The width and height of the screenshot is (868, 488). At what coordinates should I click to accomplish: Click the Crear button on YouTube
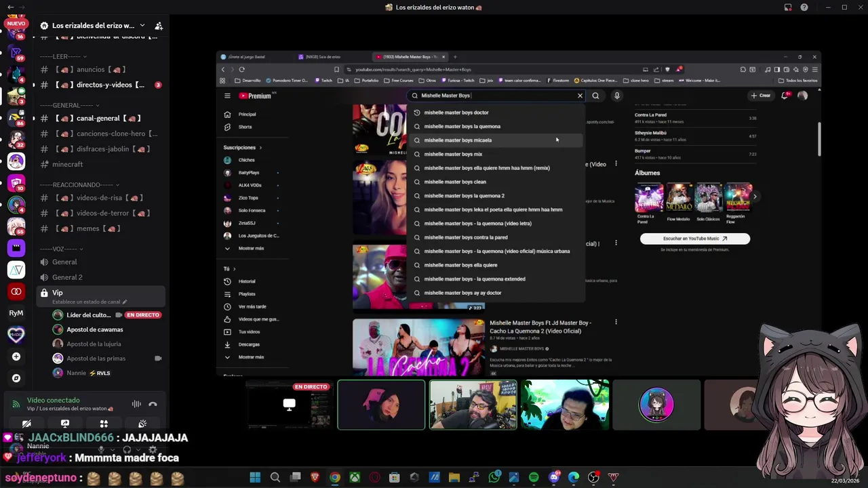(x=761, y=96)
